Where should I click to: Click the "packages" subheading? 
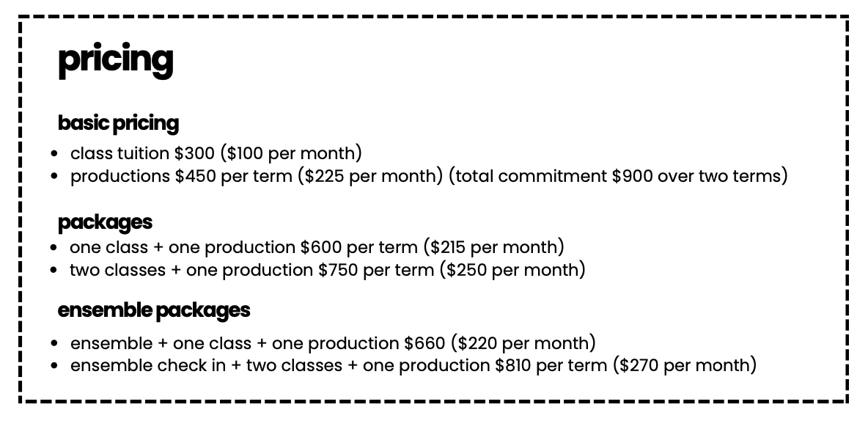(105, 222)
